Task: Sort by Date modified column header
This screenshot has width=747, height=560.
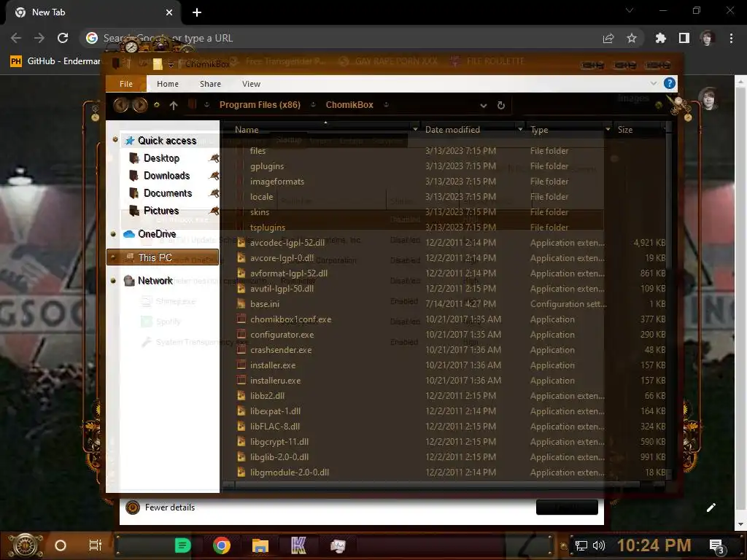Action: click(452, 130)
